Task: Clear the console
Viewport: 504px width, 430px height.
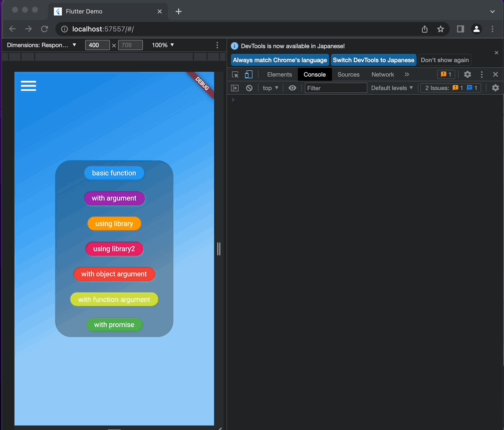Action: 249,88
